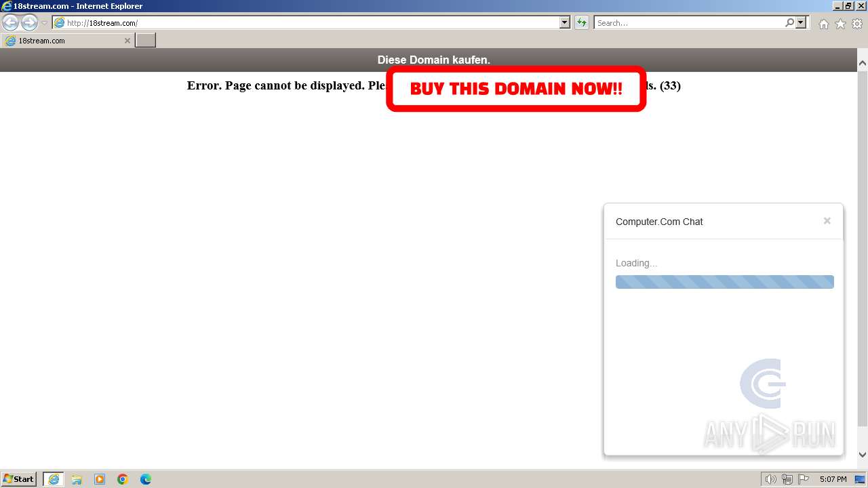Open the search provider dropdown arrow

pos(802,23)
